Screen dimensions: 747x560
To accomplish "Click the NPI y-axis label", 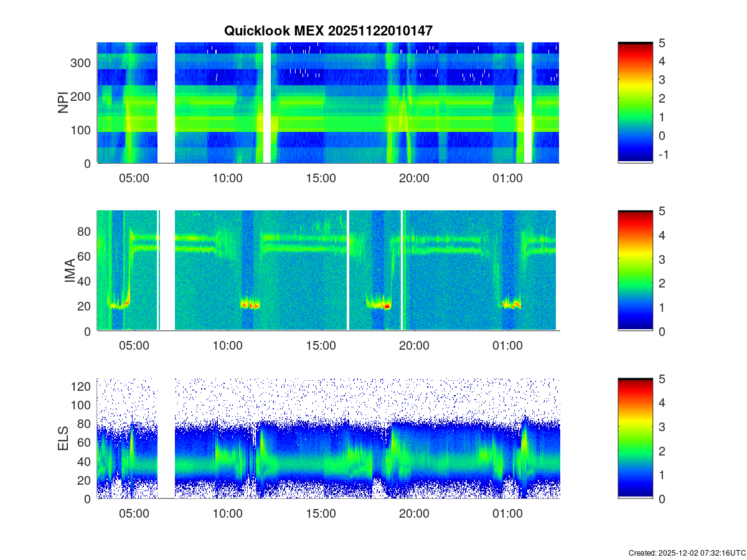I will pyautogui.click(x=63, y=103).
